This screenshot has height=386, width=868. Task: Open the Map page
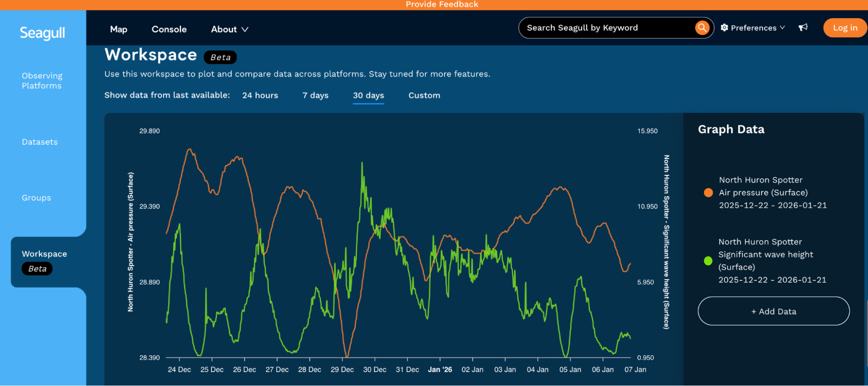119,30
